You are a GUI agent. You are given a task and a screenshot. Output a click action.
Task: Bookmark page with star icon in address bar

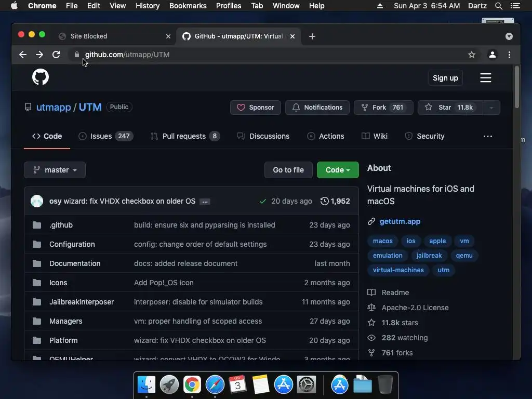pos(472,55)
